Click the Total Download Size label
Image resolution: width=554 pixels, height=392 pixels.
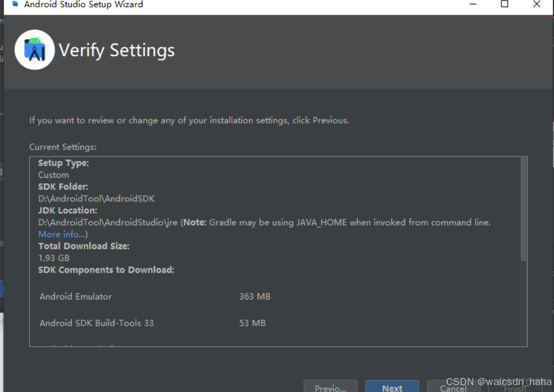click(84, 246)
